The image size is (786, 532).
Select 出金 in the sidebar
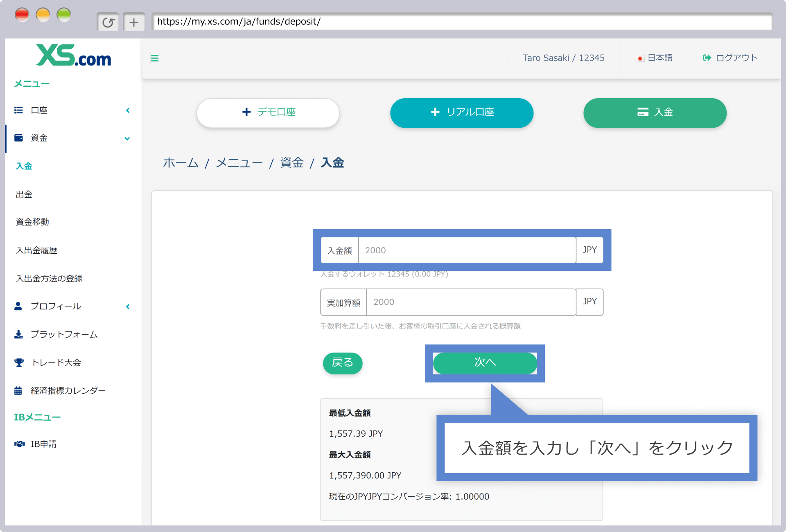(24, 194)
